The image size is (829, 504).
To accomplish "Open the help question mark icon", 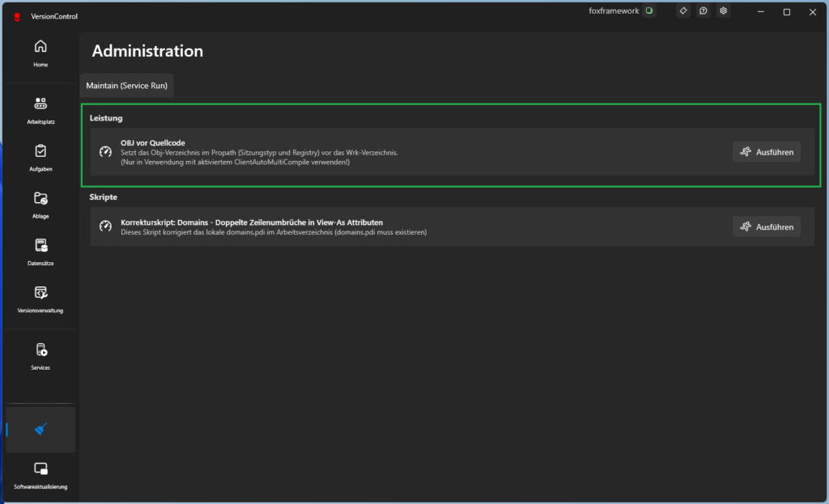I will 704,11.
